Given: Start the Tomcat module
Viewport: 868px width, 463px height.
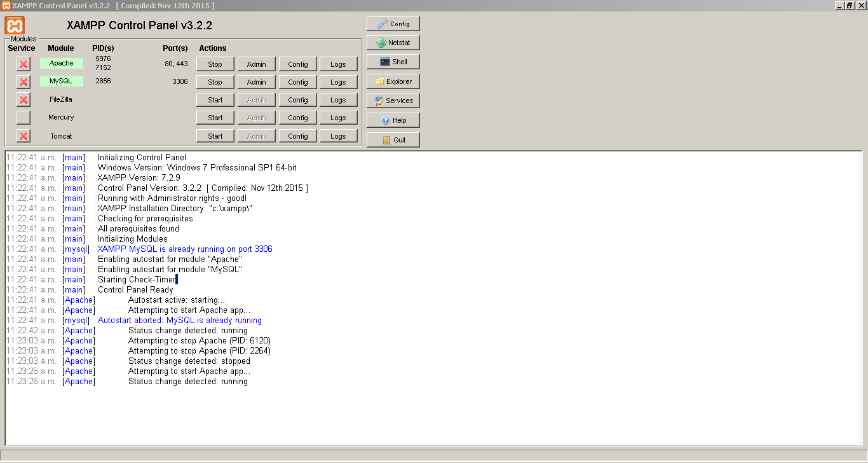Looking at the screenshot, I should (x=215, y=136).
